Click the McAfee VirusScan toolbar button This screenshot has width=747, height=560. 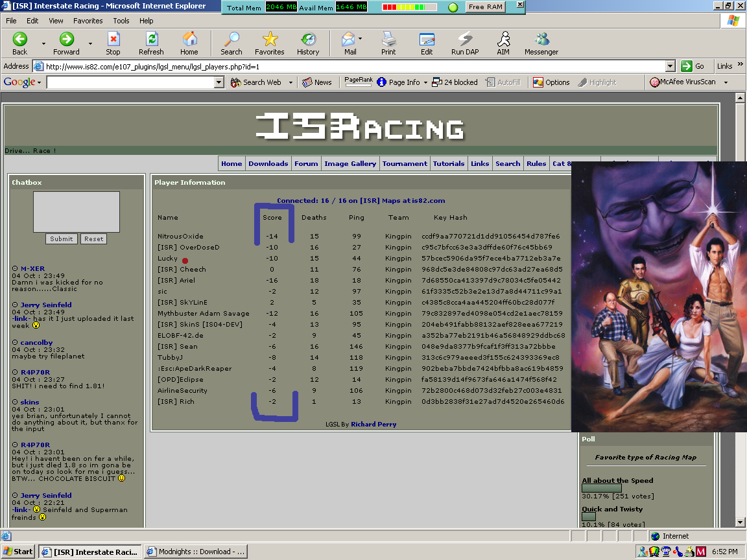coord(683,82)
